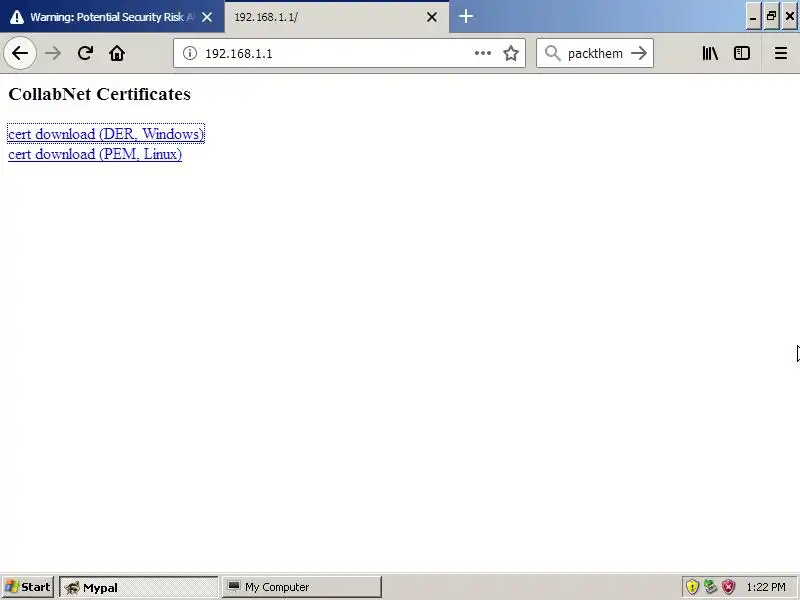Download the PEM Linux certificate

point(95,154)
